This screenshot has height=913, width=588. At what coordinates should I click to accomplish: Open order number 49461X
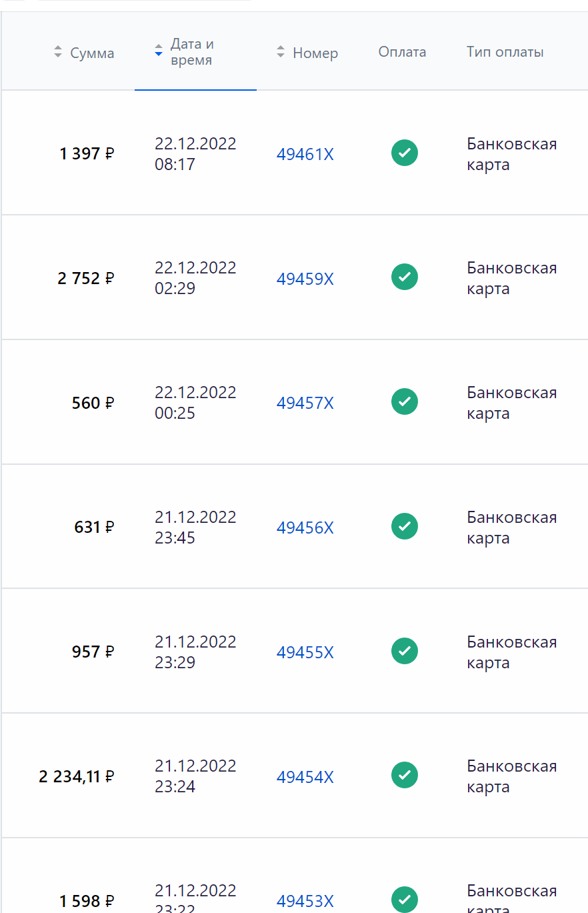tap(305, 155)
